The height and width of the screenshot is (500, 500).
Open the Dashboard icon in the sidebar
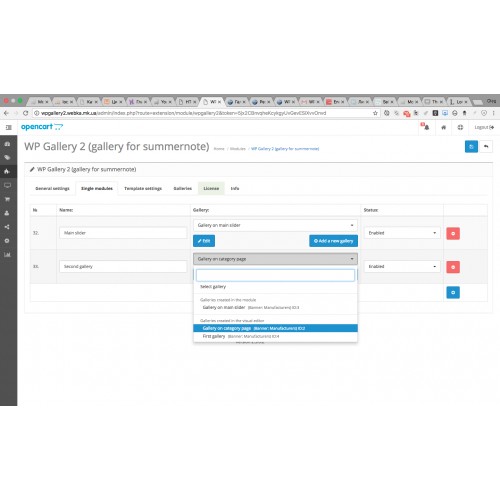point(7,144)
